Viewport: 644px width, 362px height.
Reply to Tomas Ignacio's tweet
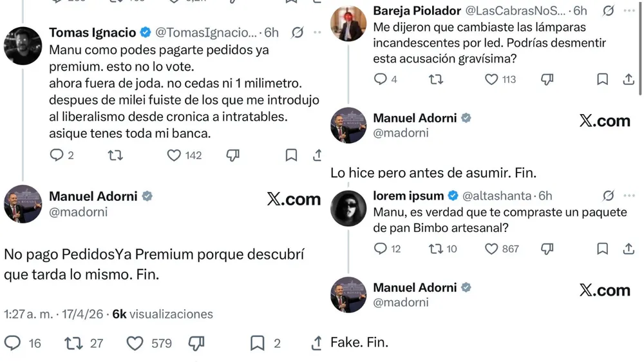pos(57,155)
